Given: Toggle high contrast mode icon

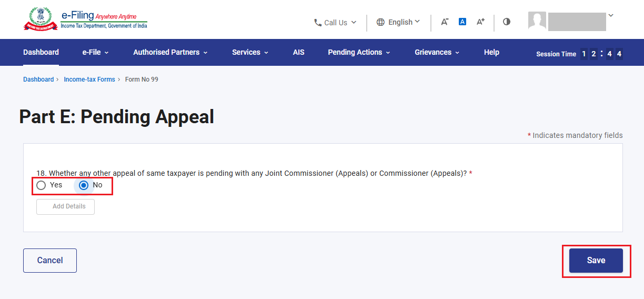Looking at the screenshot, I should click(x=507, y=22).
